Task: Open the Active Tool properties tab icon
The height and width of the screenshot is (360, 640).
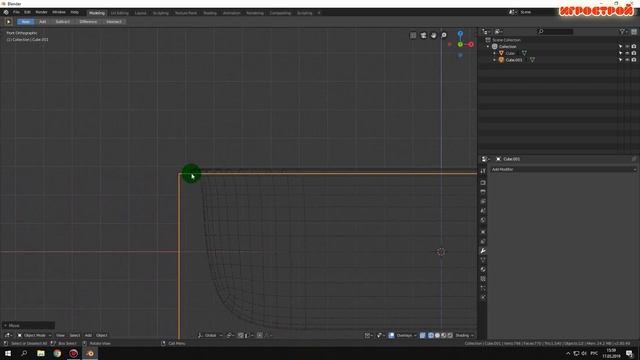Action: tap(483, 171)
